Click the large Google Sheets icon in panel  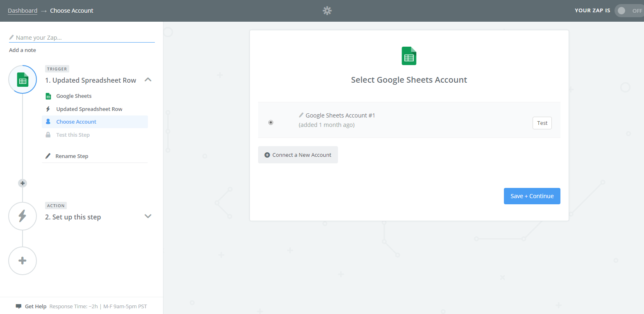coord(409,56)
